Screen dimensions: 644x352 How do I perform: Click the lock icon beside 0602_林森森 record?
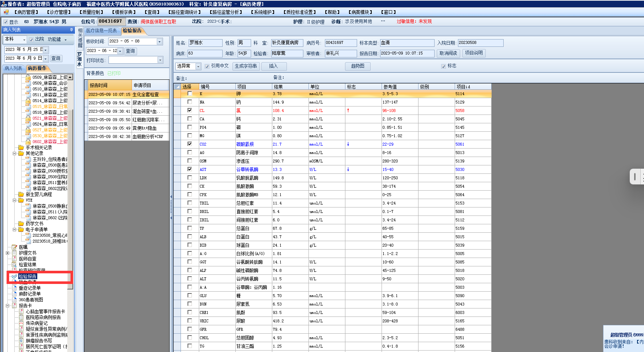(x=28, y=142)
